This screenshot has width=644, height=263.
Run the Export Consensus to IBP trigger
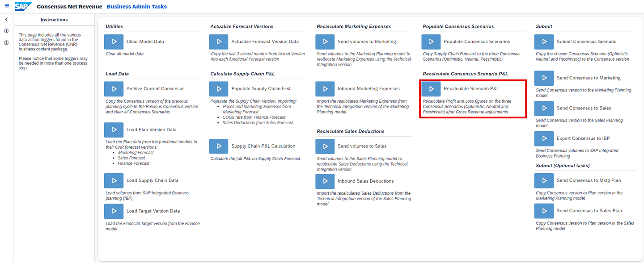pyautogui.click(x=544, y=139)
